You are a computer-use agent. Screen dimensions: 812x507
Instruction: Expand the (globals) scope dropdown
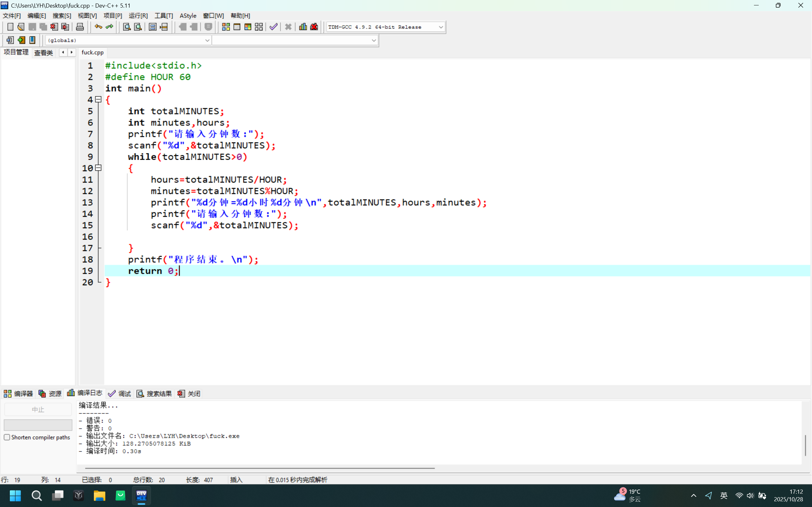[x=207, y=40]
